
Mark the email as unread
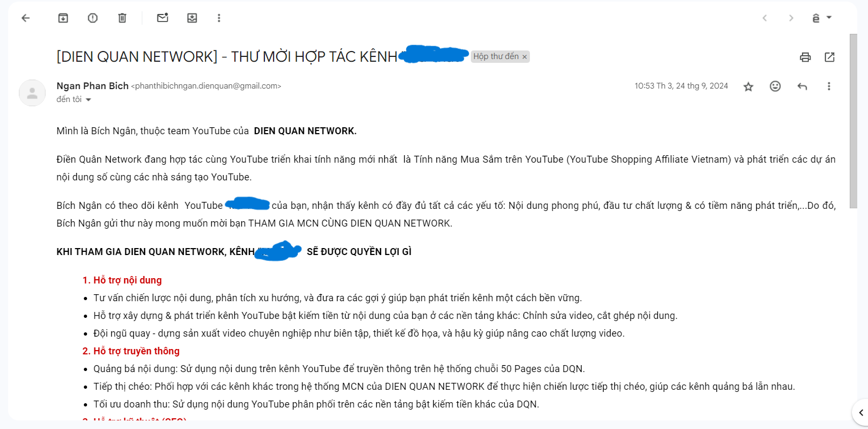(x=162, y=18)
